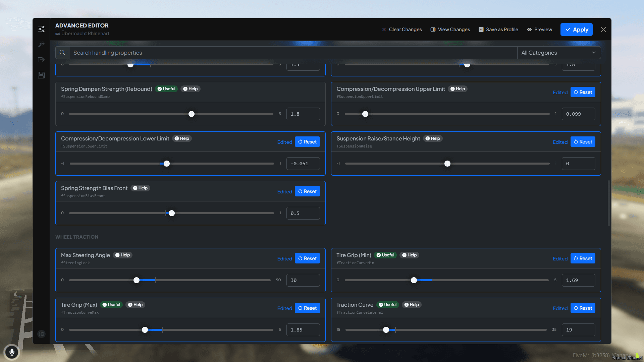The height and width of the screenshot is (362, 644).
Task: Click the search magnifier icon in search bar
Action: click(62, 53)
